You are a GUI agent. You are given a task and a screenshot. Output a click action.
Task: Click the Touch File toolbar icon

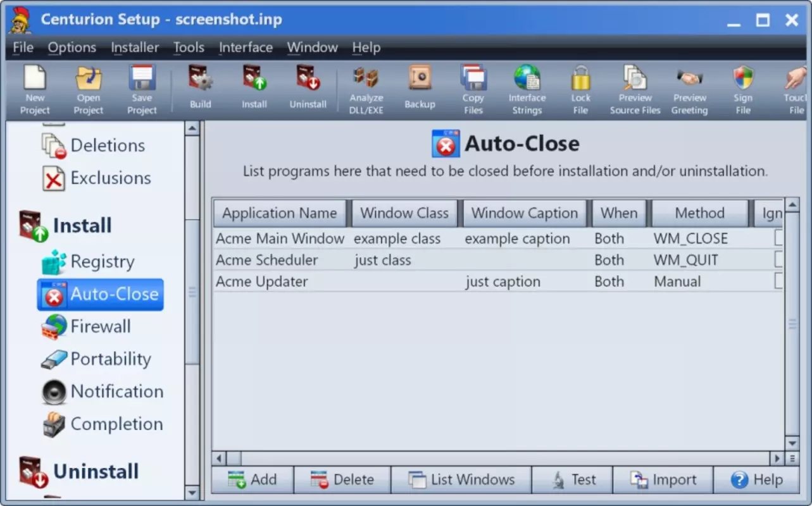pos(795,90)
